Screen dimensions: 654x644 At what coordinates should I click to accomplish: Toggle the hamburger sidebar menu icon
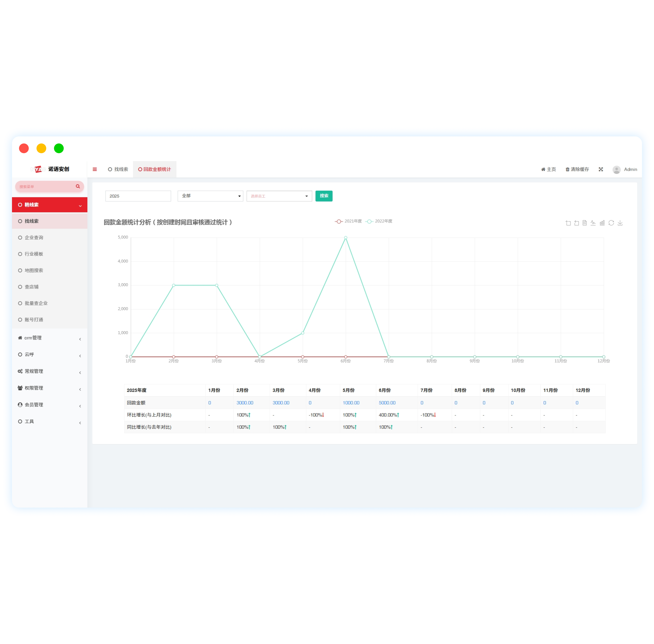tap(95, 169)
